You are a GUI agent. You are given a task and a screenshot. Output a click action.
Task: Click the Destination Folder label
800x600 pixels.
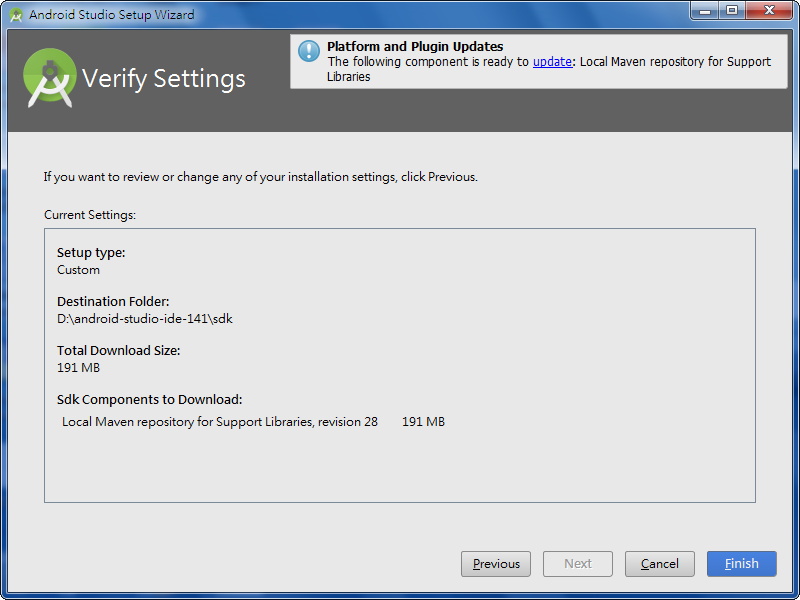coord(113,302)
